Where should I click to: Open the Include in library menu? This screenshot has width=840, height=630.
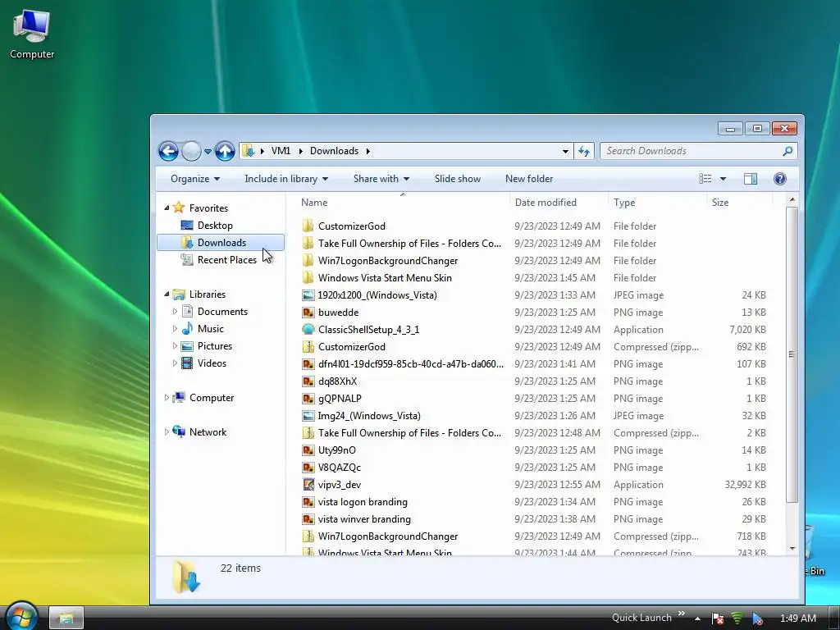point(286,179)
